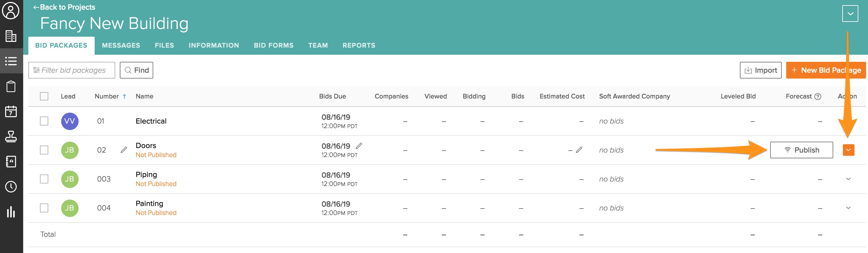This screenshot has width=868, height=253.
Task: Open the calendar icon in sidebar
Action: pos(11,111)
